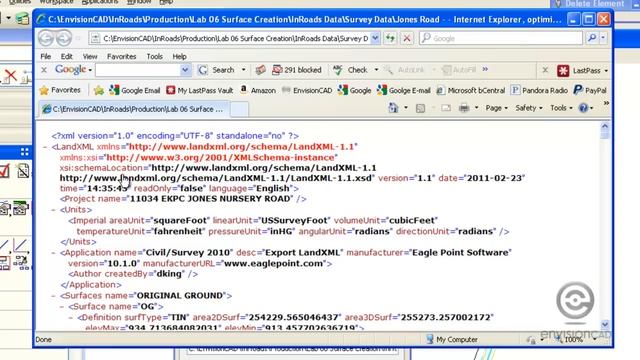Open the View menu
Screen dimensions: 640x360
(x=90, y=56)
